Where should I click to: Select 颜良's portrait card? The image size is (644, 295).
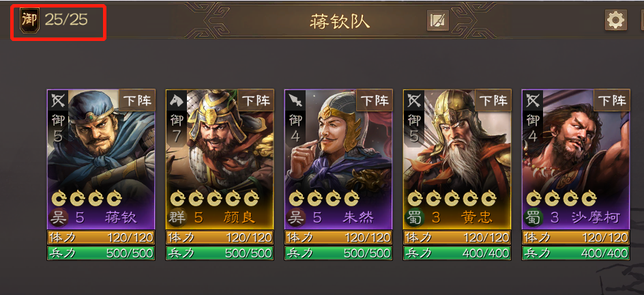(x=220, y=159)
